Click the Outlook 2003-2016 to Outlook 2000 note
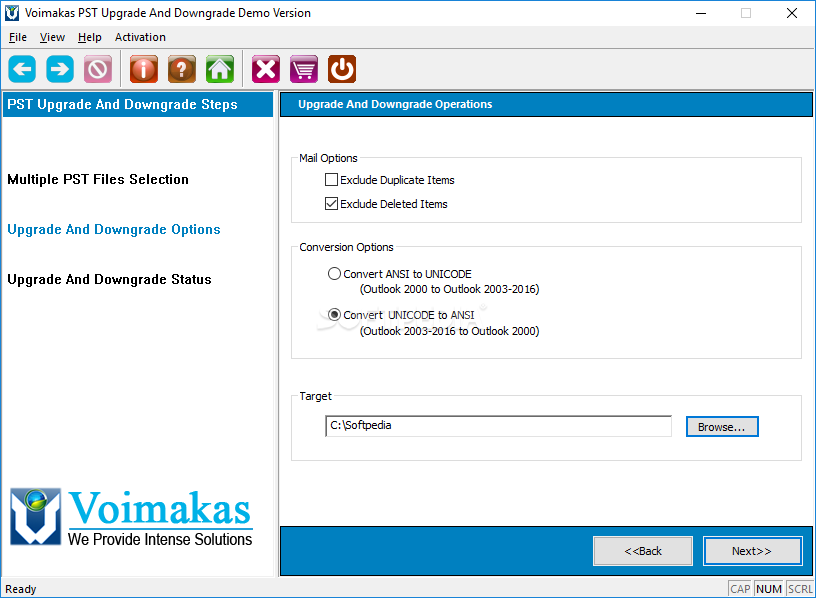 (x=450, y=331)
